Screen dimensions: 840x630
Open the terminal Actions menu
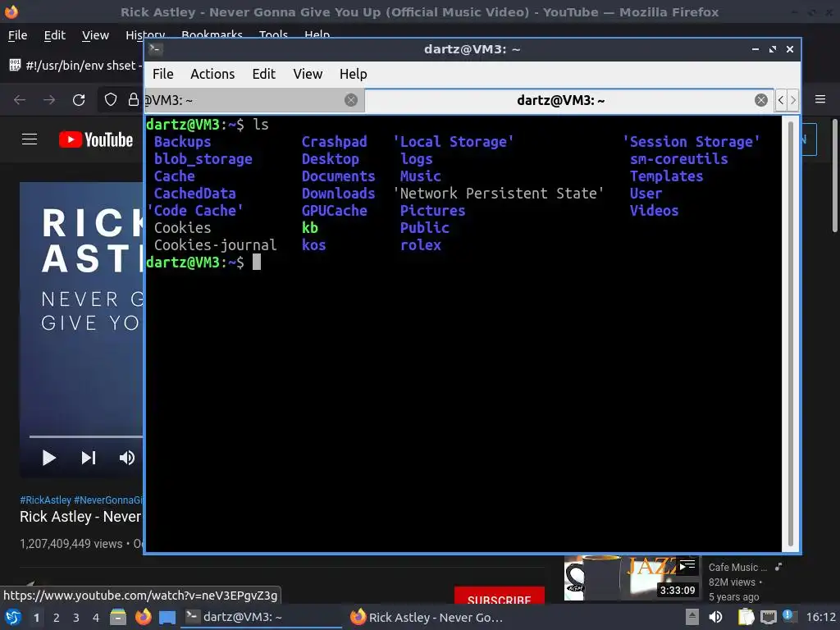[212, 74]
